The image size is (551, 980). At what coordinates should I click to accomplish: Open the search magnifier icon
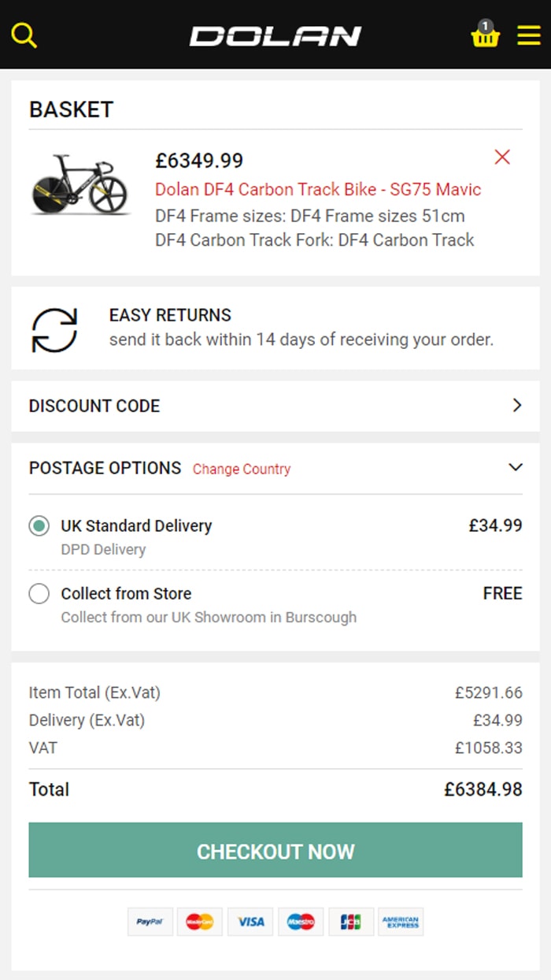coord(24,35)
